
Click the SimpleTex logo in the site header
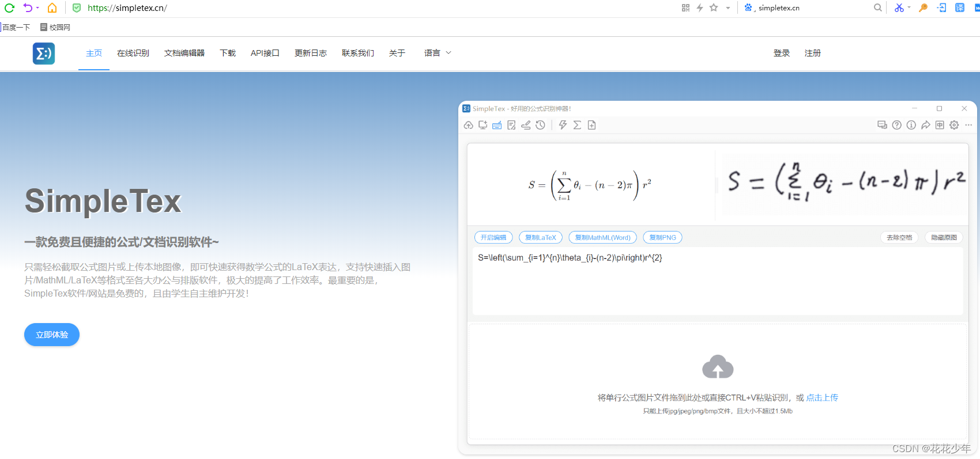click(x=44, y=54)
